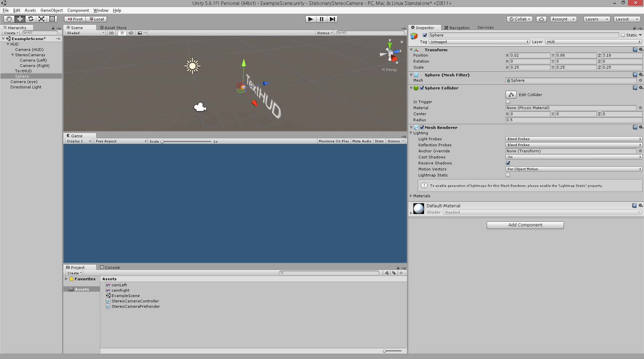Uncheck the Receive Shadows checkbox

pos(508,163)
